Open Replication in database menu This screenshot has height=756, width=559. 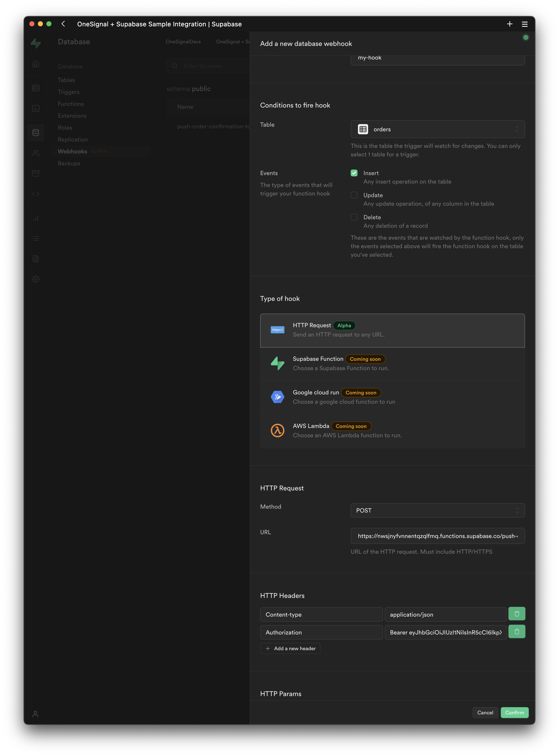pyautogui.click(x=73, y=139)
